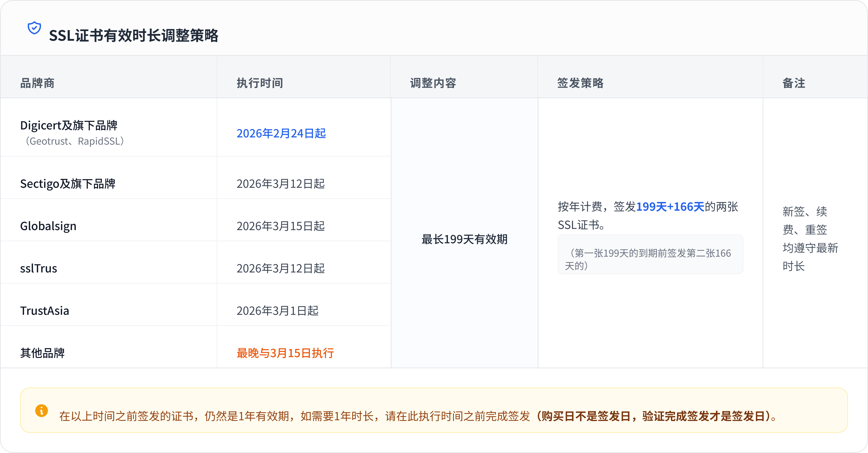Click the 执行时间 column header

pyautogui.click(x=259, y=83)
